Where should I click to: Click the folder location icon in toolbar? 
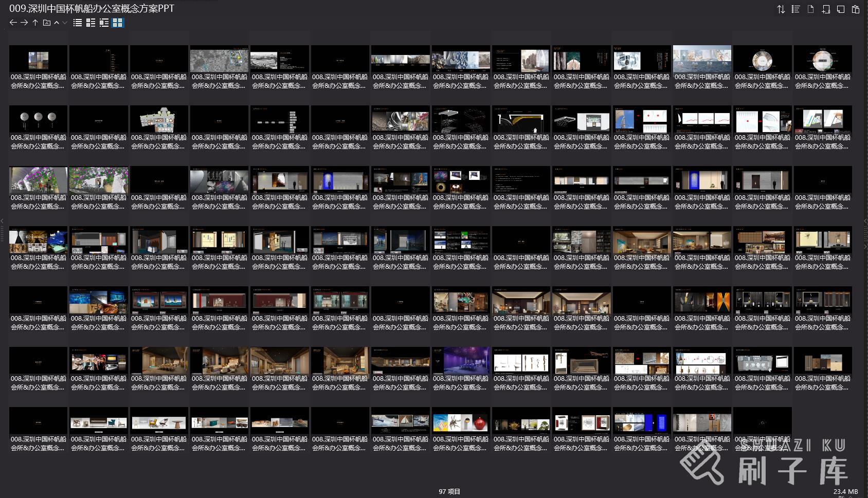point(46,23)
